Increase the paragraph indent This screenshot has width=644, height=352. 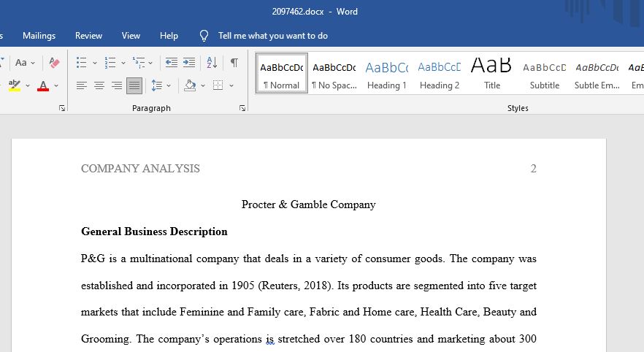pos(189,62)
